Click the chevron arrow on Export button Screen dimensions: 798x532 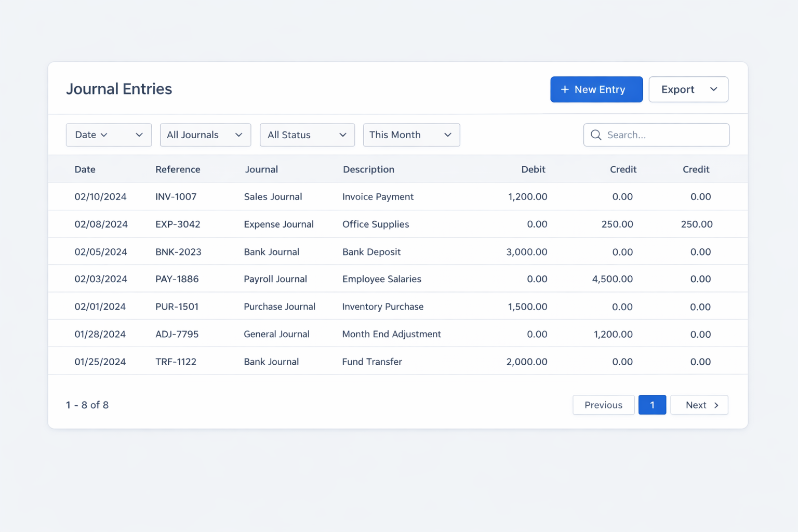click(713, 89)
